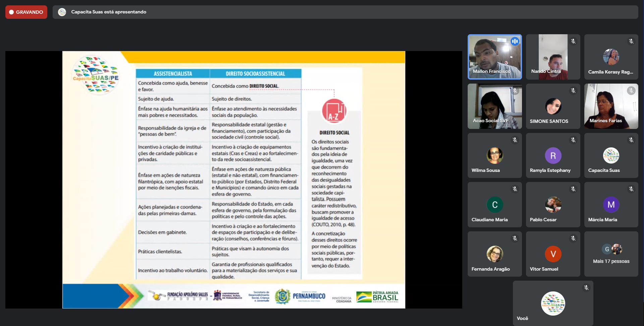This screenshot has height=326, width=644.
Task: Select Fernanda Aragão's participant tile
Action: point(494,254)
